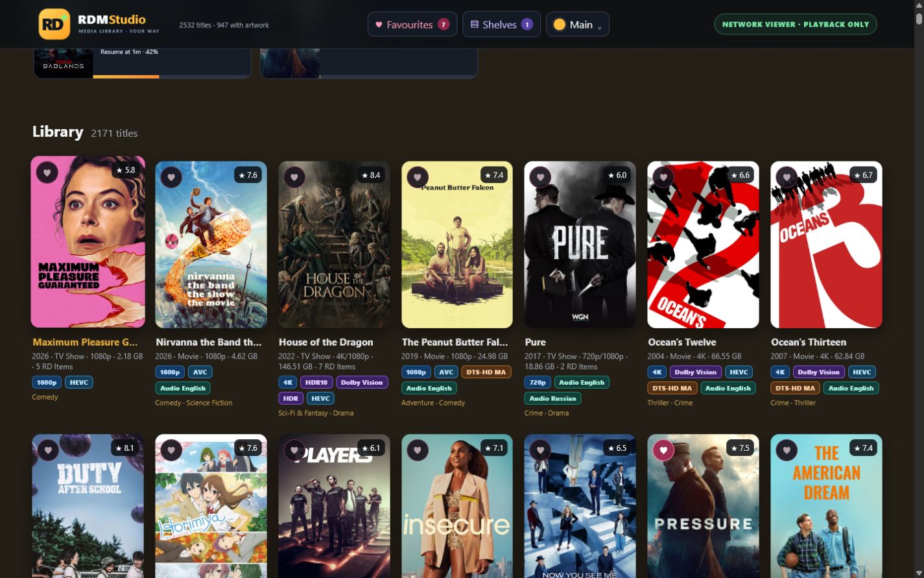Toggle the heart on the Pure poster
This screenshot has height=578, width=924.
pos(540,177)
